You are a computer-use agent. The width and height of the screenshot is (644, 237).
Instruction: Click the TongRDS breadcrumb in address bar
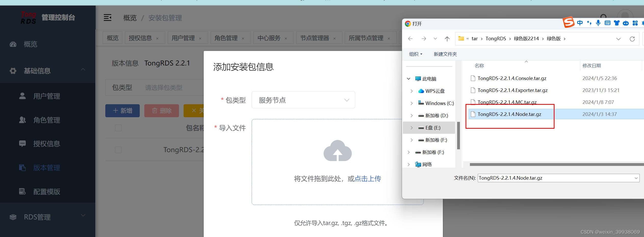pos(496,38)
